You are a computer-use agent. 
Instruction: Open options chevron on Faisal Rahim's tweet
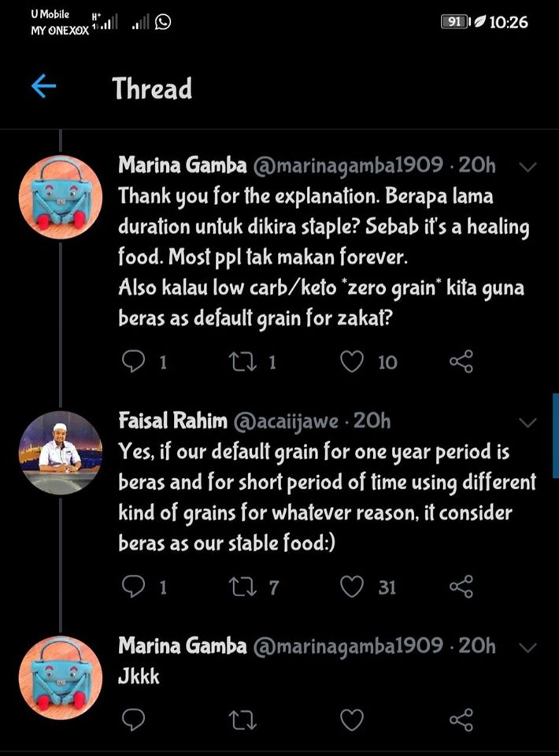529,423
